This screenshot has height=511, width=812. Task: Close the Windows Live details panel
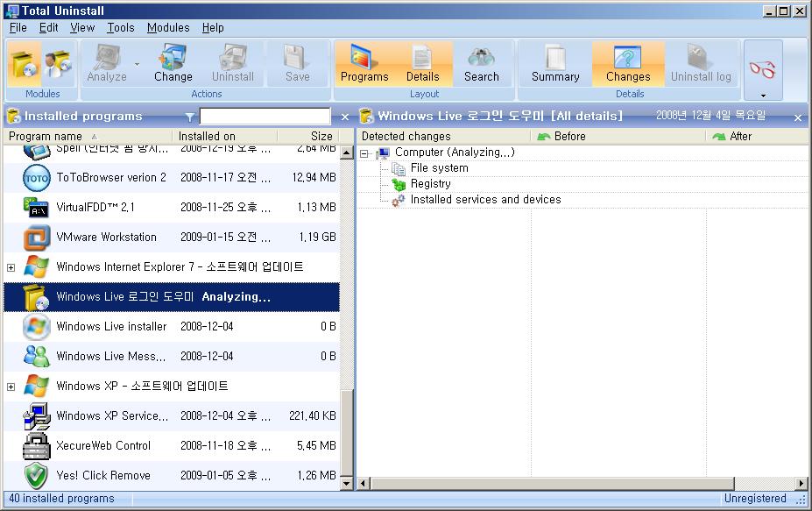coord(798,117)
